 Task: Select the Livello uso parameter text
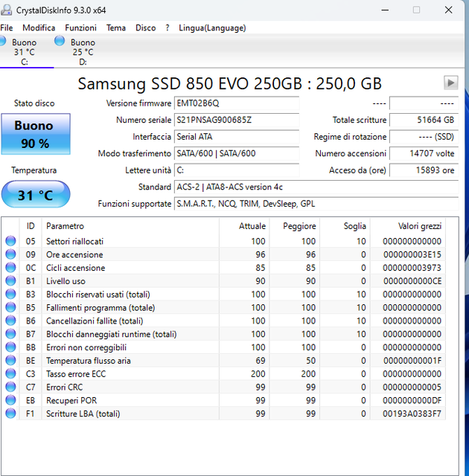[66, 281]
